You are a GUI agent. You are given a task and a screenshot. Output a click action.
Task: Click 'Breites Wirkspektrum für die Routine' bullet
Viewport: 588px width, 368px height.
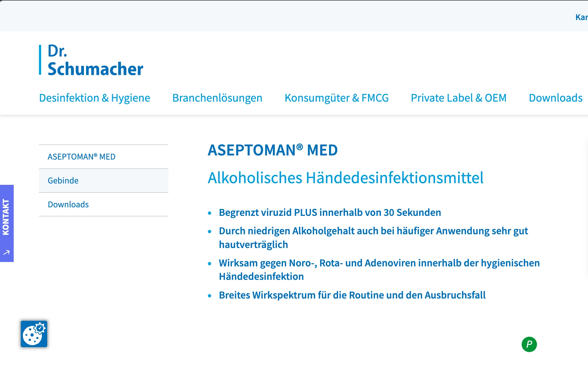(352, 295)
